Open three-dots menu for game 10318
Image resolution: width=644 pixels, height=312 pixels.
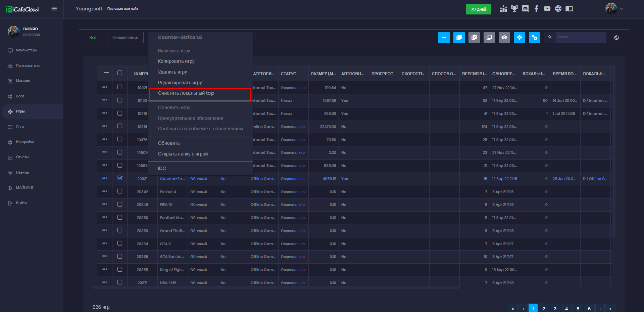105,113
